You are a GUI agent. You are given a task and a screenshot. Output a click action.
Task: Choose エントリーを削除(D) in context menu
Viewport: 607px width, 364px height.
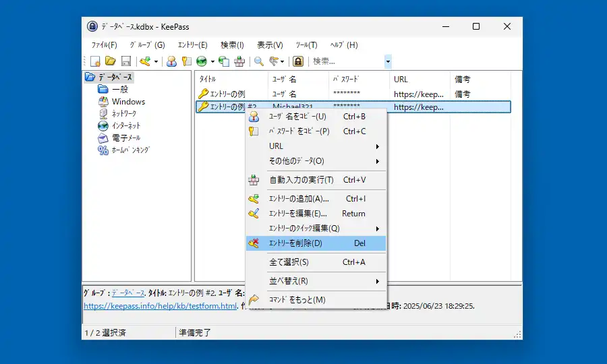tap(316, 243)
